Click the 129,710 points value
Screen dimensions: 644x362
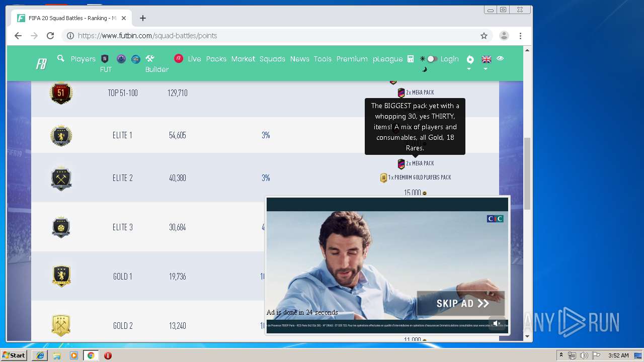tap(178, 93)
